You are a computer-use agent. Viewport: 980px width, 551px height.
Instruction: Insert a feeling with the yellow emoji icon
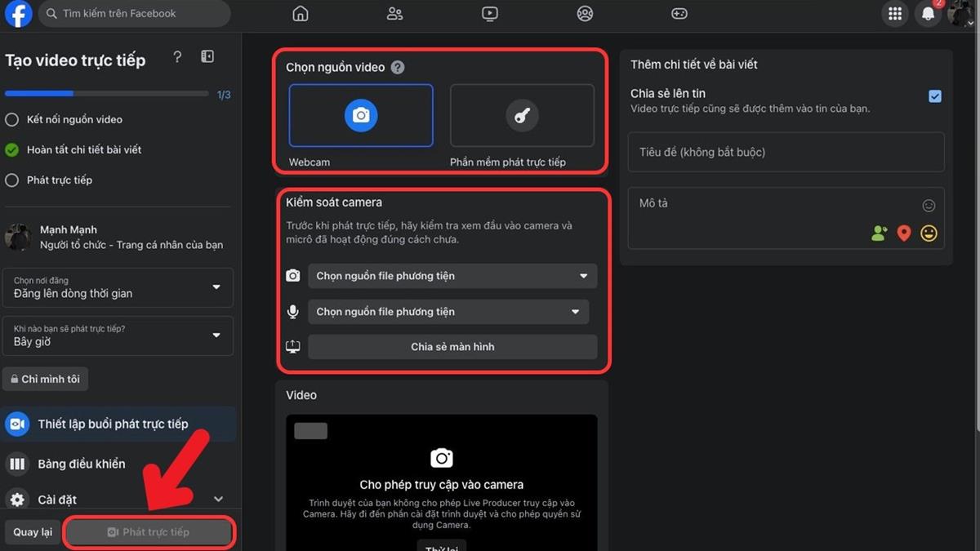[x=929, y=233]
